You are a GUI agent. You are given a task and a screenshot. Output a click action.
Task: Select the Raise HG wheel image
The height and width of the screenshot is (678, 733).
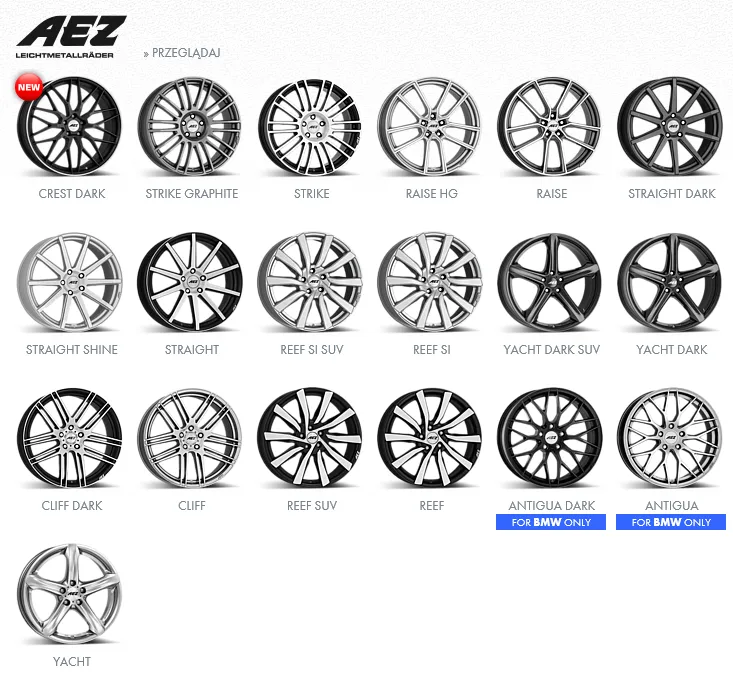(430, 126)
